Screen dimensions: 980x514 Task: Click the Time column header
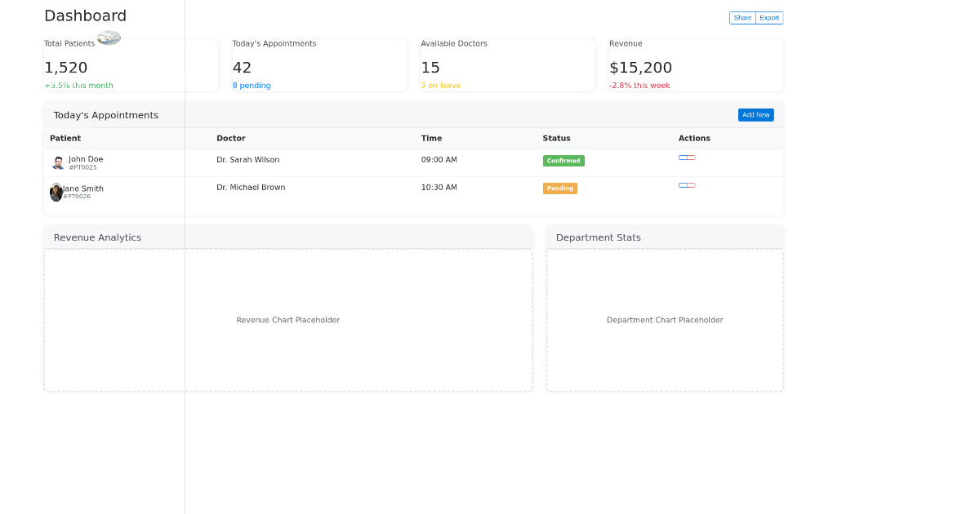431,139
